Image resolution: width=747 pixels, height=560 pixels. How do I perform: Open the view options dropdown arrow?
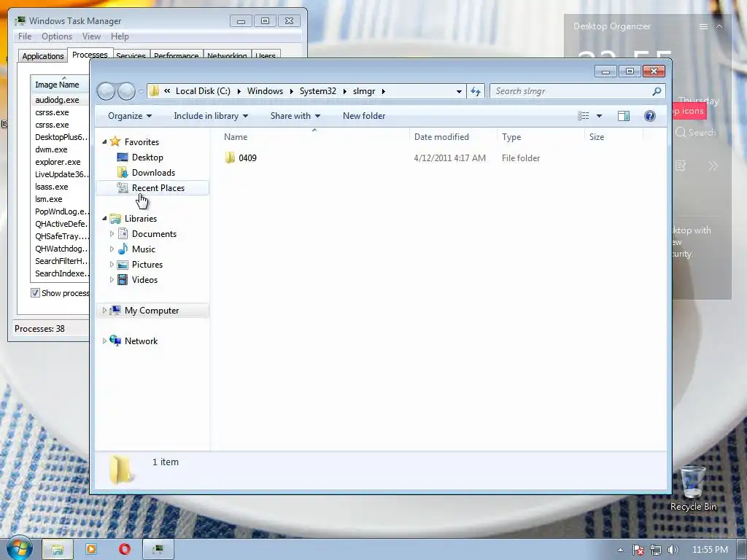[599, 116]
